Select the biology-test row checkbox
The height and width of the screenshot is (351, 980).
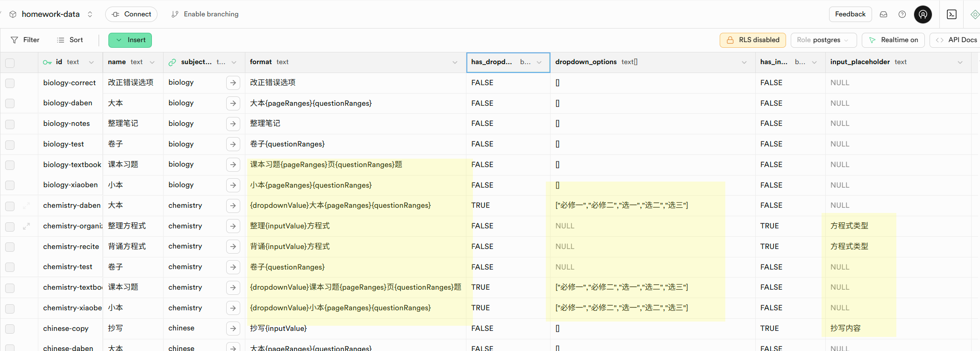(x=10, y=145)
